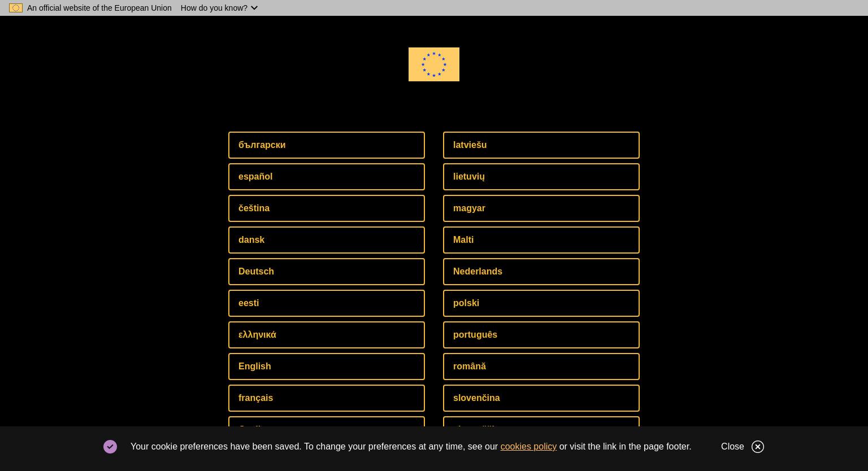This screenshot has height=471, width=868.
Task: Click the EU flag logo at top center
Action: pyautogui.click(x=434, y=64)
